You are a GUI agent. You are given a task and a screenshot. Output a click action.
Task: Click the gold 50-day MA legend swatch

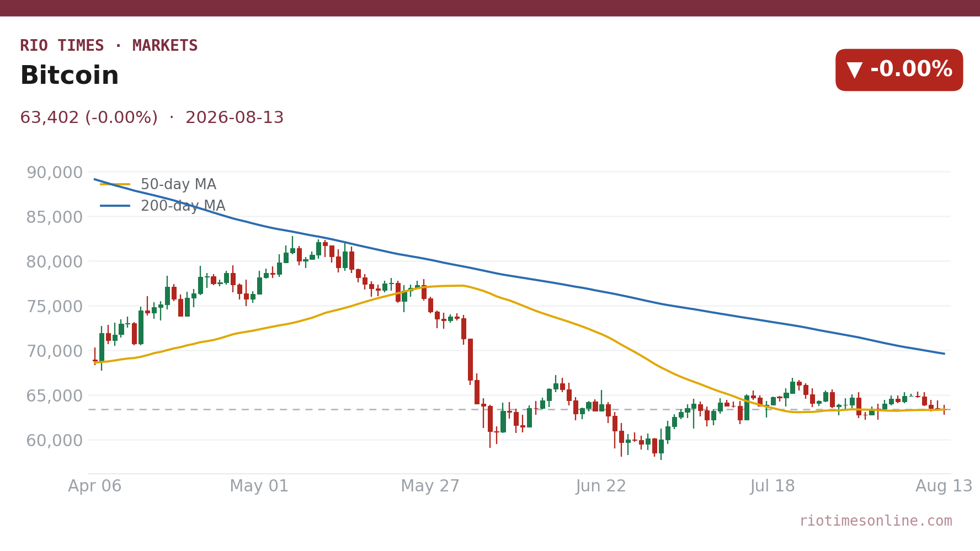tap(115, 184)
